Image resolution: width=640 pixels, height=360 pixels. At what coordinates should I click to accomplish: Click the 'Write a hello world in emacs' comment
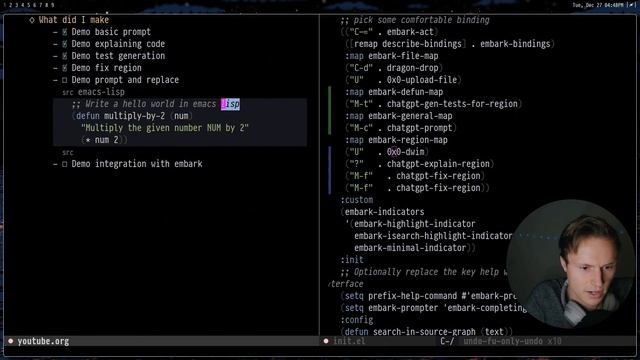coord(144,104)
